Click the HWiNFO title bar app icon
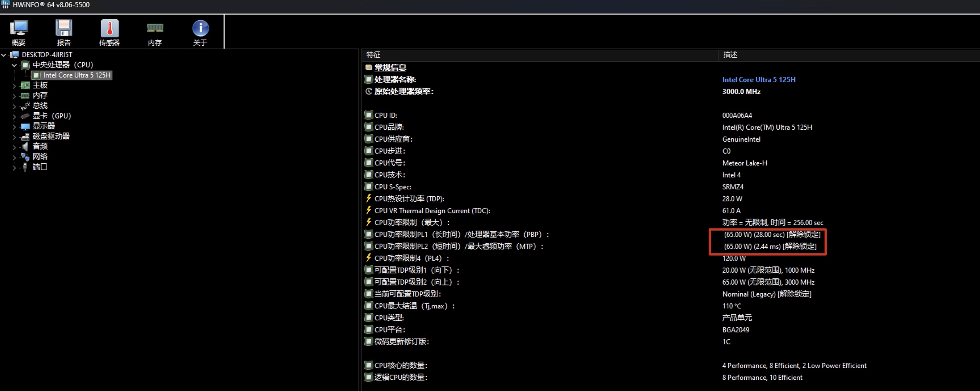The width and height of the screenshot is (980, 391). (x=5, y=5)
